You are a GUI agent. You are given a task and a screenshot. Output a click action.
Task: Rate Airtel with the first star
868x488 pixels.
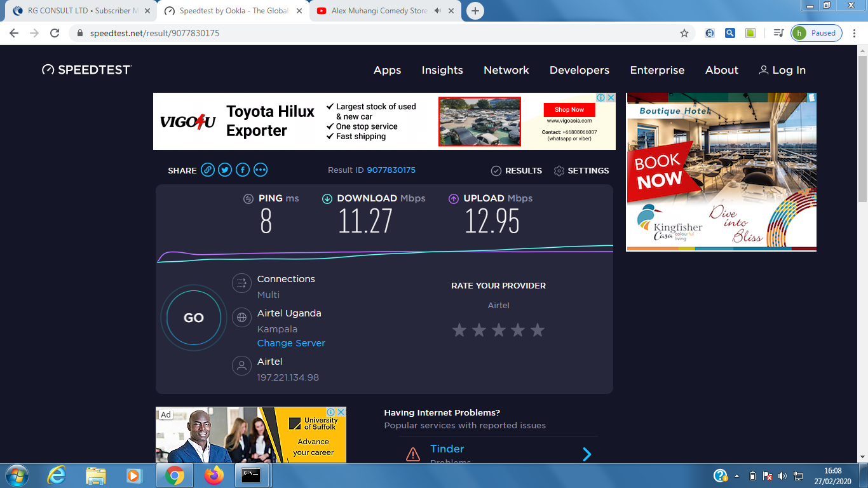(x=459, y=330)
